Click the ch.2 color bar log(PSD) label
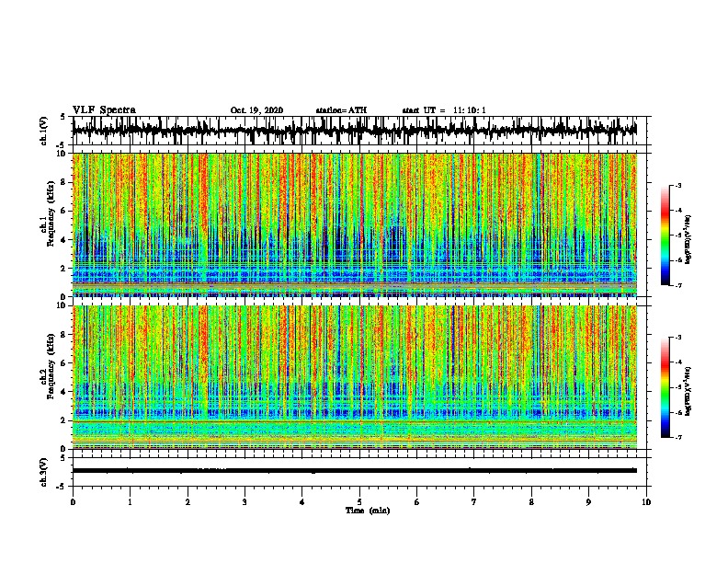This screenshot has height=563, width=728. click(x=688, y=391)
